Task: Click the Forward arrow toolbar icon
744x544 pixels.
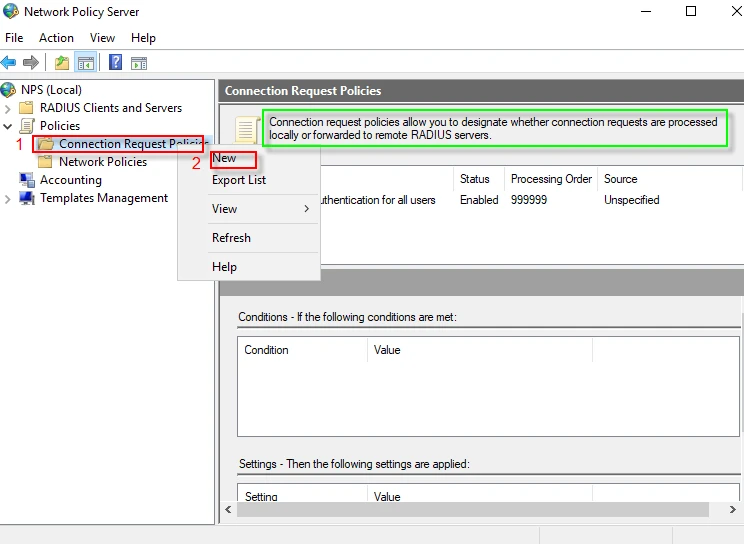Action: pos(31,62)
